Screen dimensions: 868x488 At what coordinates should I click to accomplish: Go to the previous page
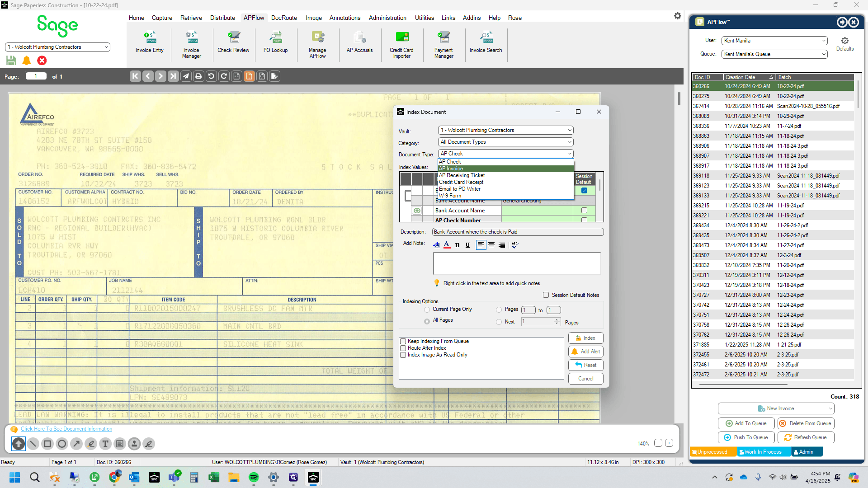(x=148, y=76)
